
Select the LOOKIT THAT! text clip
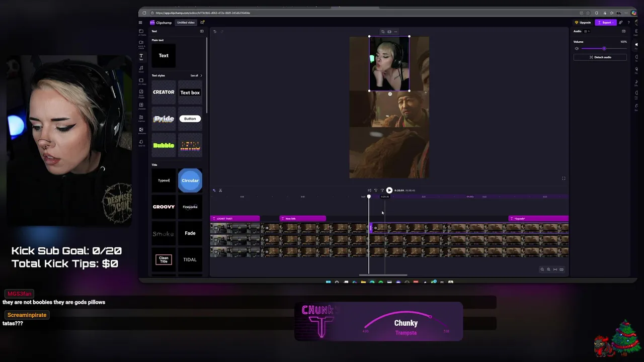pos(235,219)
